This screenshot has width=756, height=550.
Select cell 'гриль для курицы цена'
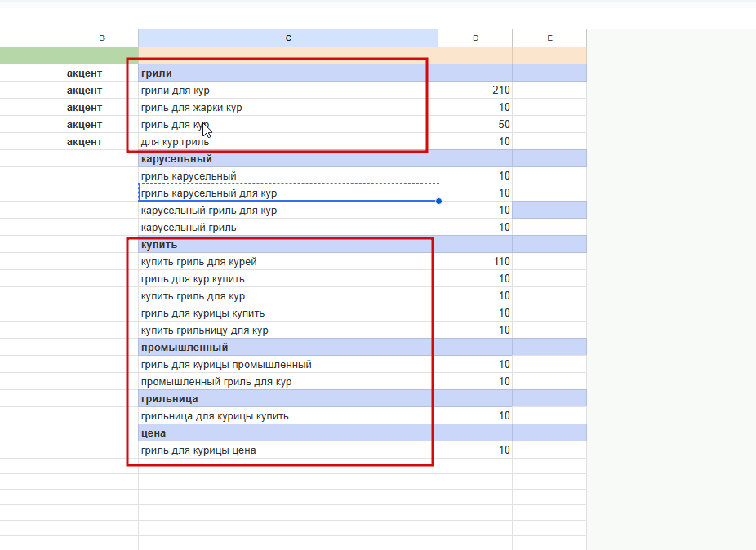288,450
